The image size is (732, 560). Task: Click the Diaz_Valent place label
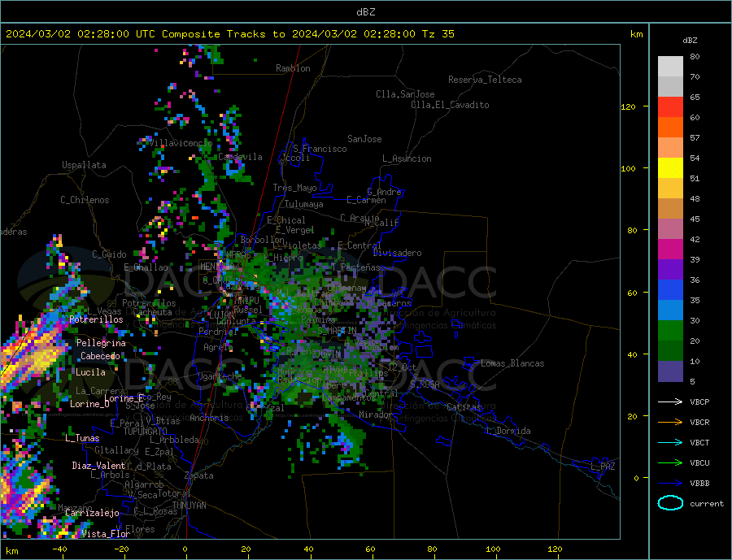(98, 466)
